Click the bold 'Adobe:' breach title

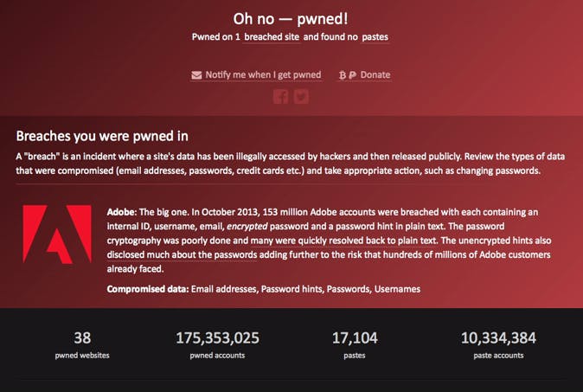click(x=124, y=212)
